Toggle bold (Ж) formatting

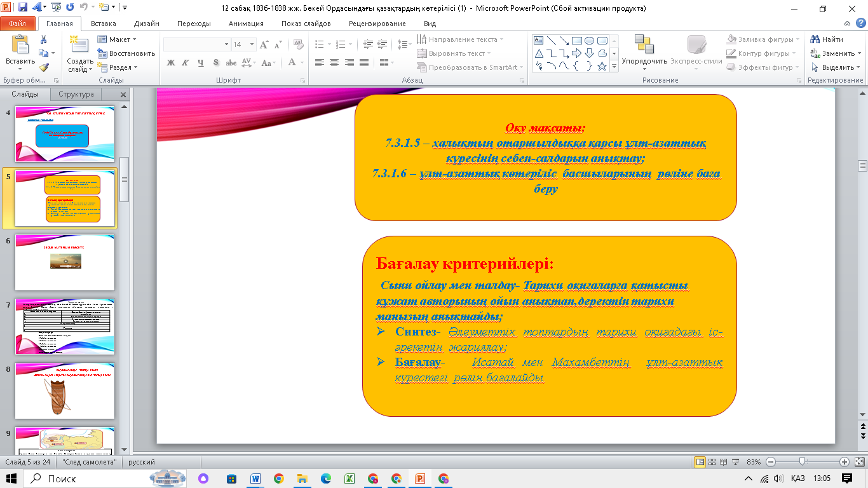coord(170,63)
